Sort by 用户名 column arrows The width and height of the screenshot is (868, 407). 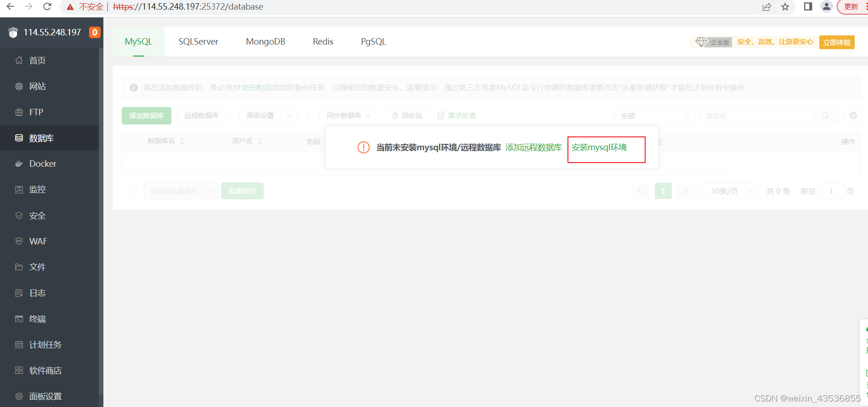point(260,141)
